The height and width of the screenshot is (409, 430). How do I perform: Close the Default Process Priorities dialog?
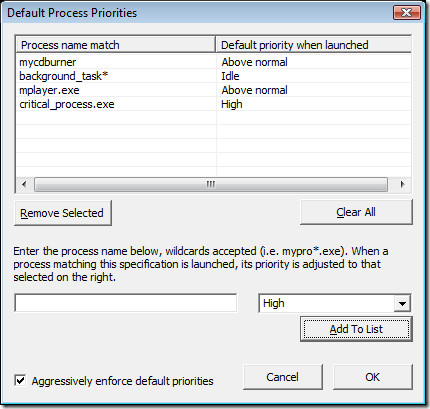[407, 13]
